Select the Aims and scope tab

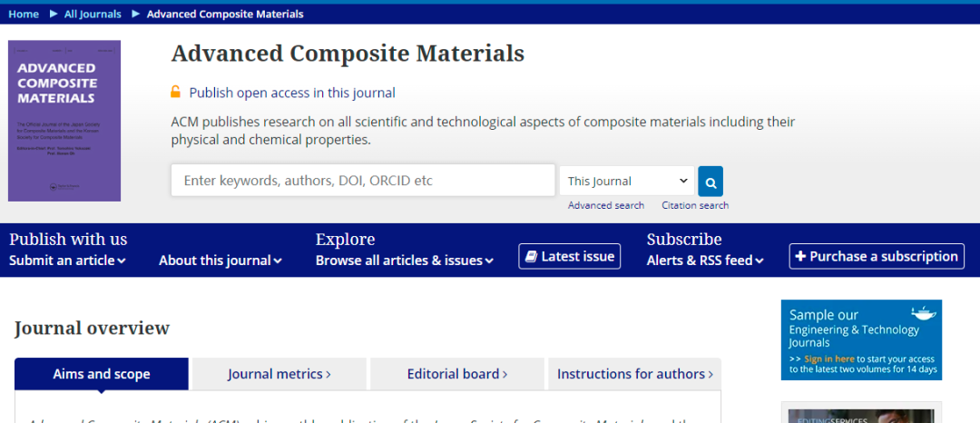102,374
